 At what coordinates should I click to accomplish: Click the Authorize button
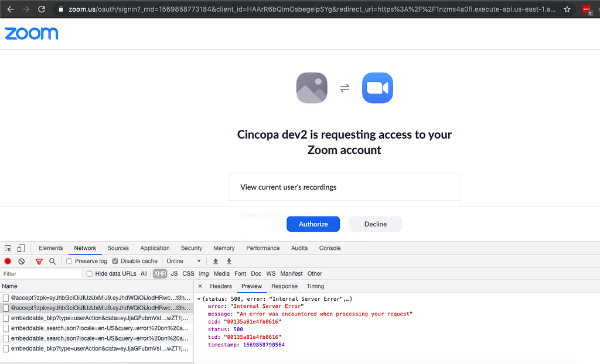[313, 224]
